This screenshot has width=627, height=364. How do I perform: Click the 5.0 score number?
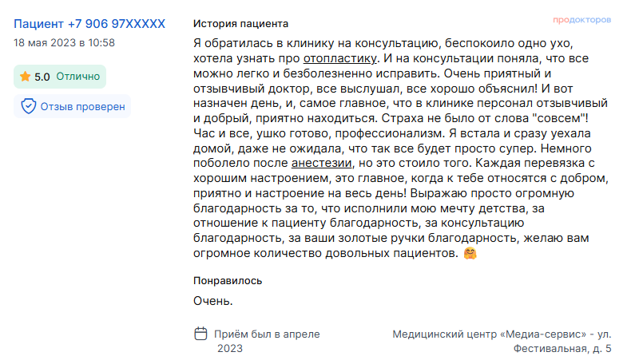click(42, 77)
